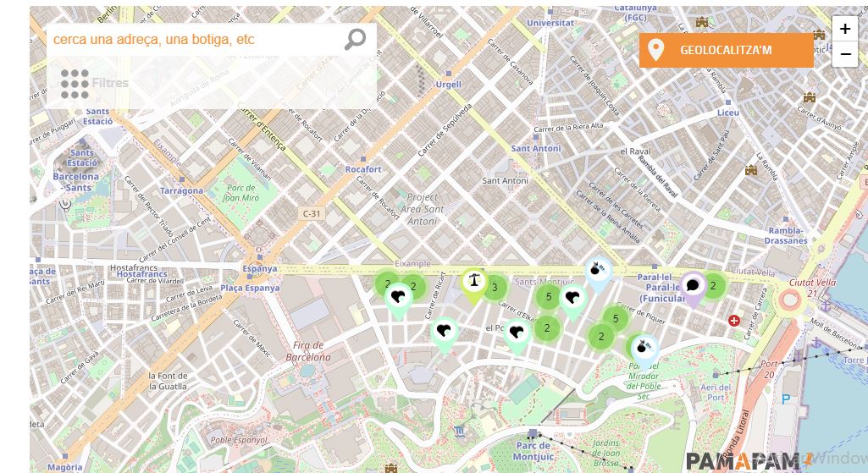Viewport: 868px width, 473px height.
Task: Expand the 5 cluster on Carrer de Piquer
Action: pos(616,319)
